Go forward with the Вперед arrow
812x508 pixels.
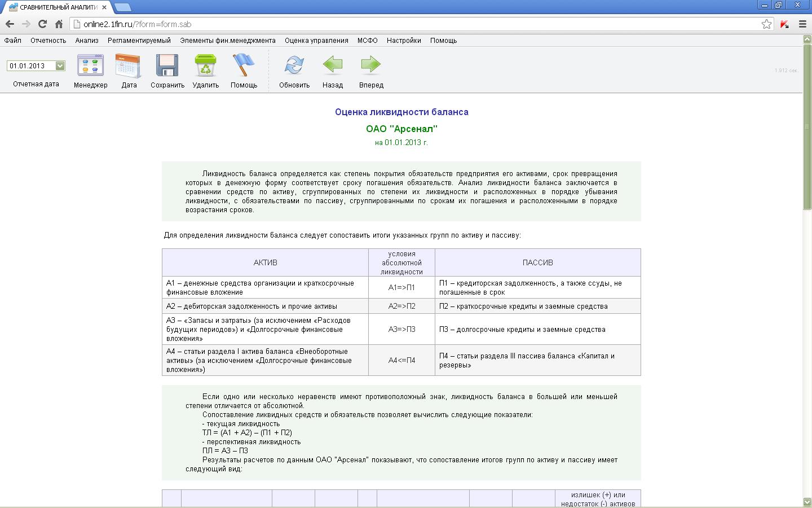370,65
